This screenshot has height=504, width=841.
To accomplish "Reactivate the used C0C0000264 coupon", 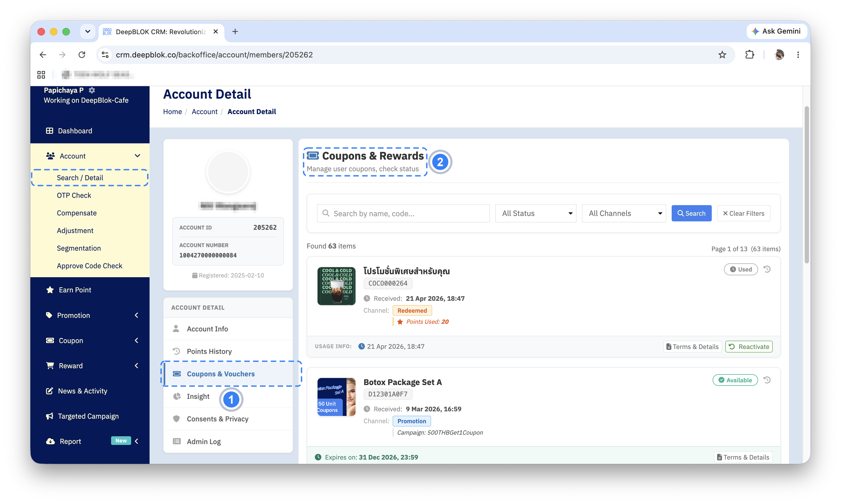I will (749, 347).
